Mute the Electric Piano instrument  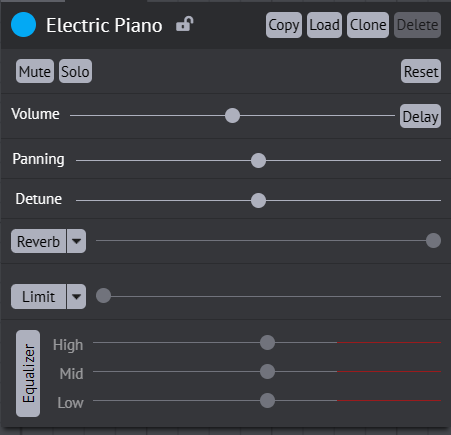[x=35, y=71]
